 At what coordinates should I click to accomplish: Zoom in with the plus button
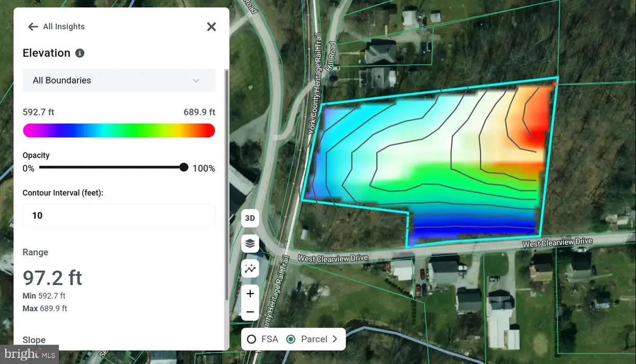point(250,294)
